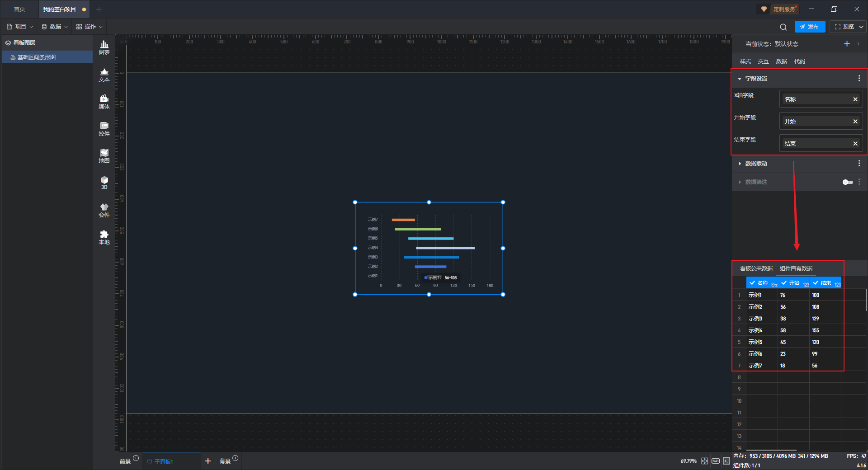Select the 文本 text component icon
868x470 pixels.
click(104, 75)
